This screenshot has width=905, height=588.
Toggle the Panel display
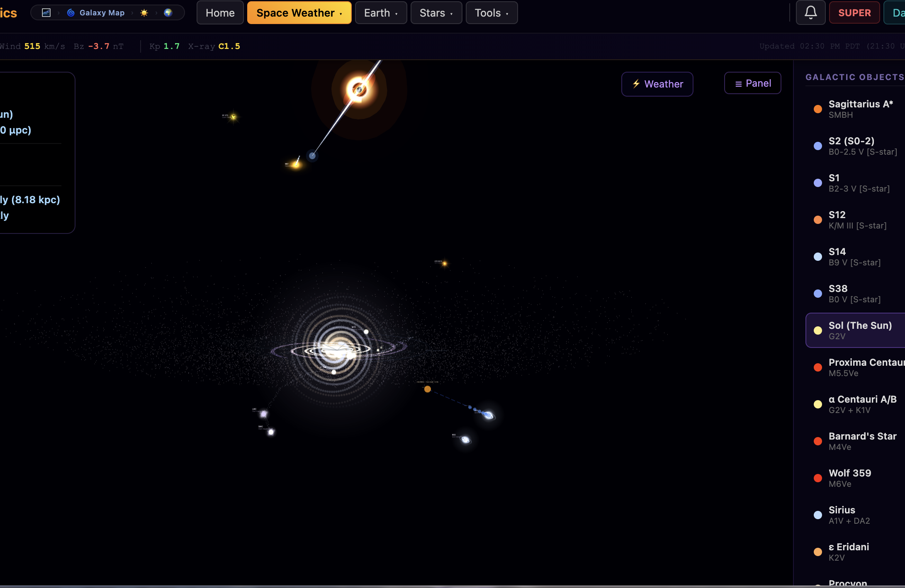click(752, 83)
